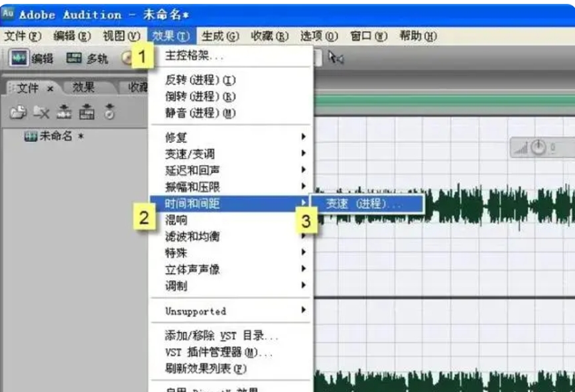Expand the 滤波和均衡 submenu
Viewport: 575px width, 392px height.
(231, 237)
